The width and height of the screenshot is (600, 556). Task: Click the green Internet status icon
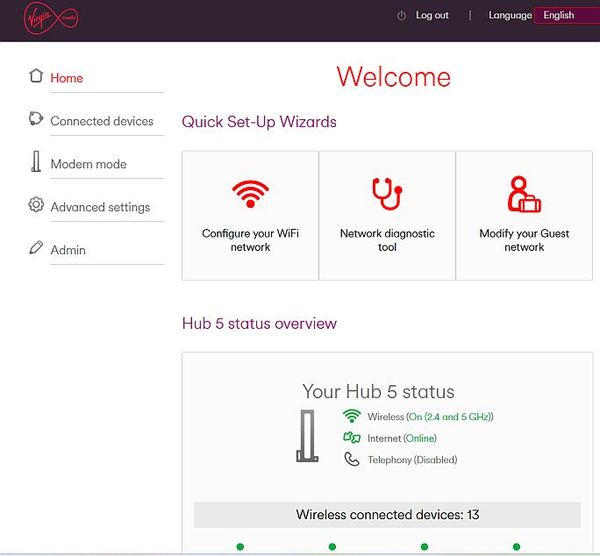(352, 437)
